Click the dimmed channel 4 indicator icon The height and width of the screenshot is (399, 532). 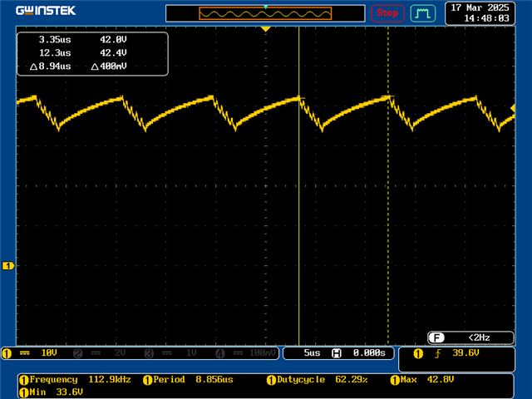coord(220,353)
